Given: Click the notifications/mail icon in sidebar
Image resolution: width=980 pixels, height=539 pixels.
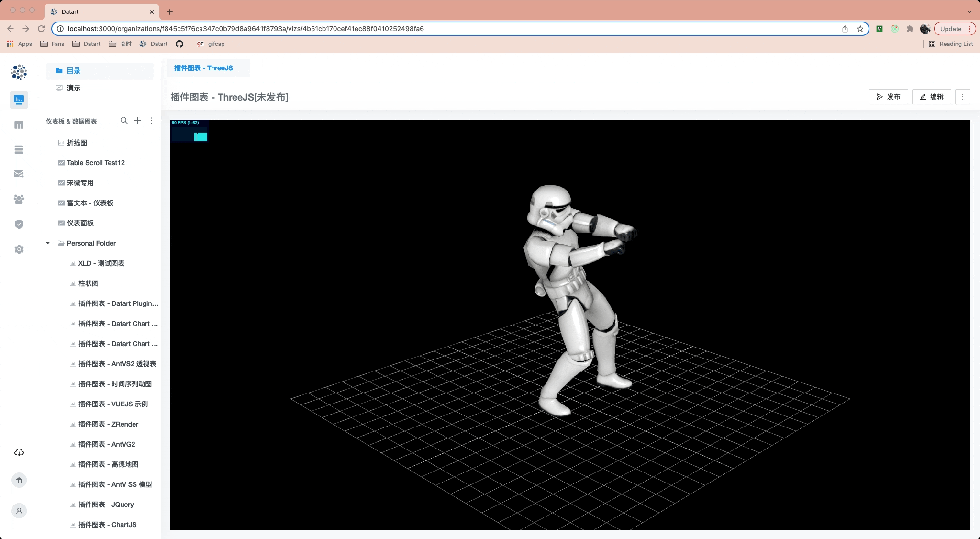Looking at the screenshot, I should (x=19, y=174).
